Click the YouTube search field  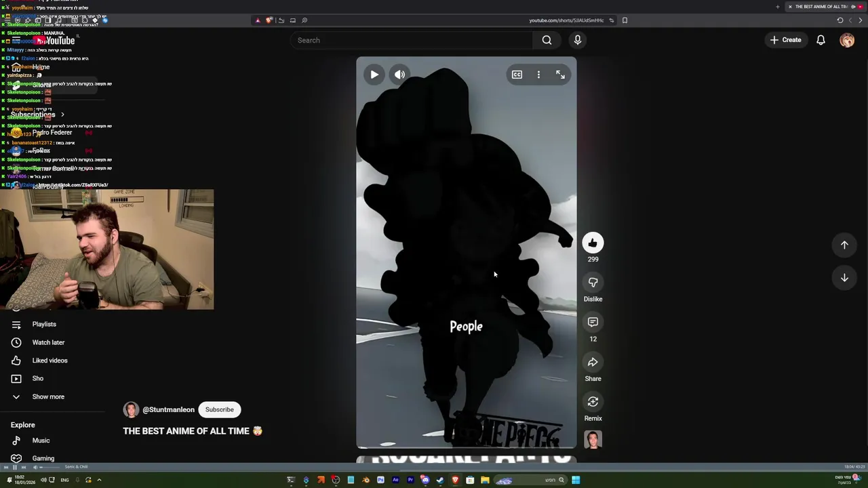(x=412, y=40)
